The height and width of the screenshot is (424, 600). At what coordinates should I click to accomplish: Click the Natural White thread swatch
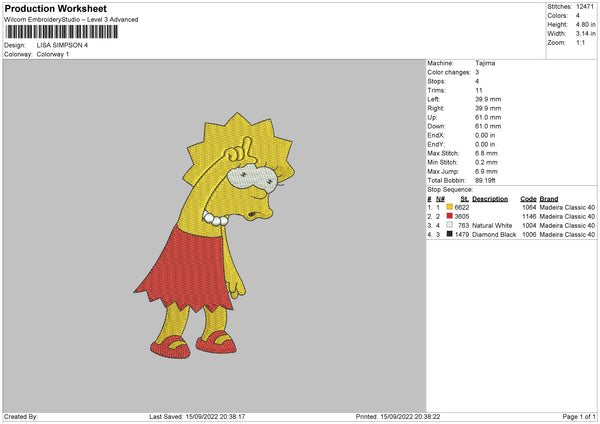click(449, 225)
